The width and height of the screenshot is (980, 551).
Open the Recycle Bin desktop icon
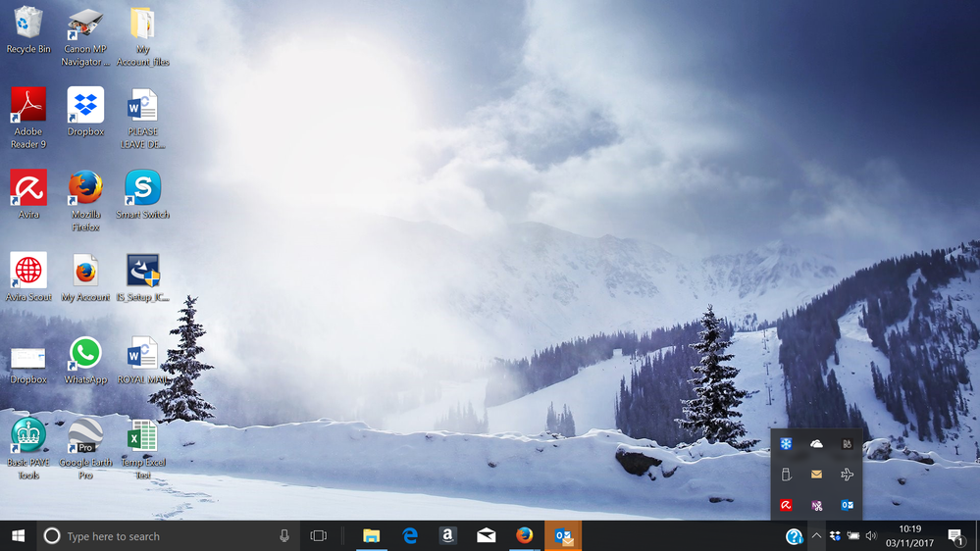pyautogui.click(x=28, y=25)
